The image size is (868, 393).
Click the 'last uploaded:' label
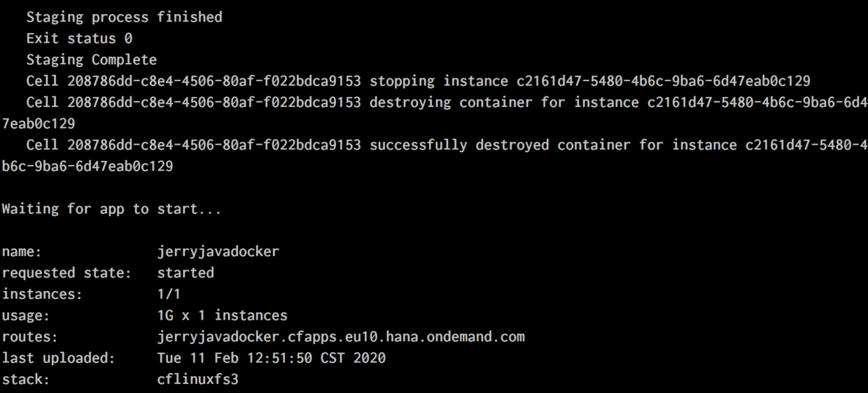(x=57, y=358)
